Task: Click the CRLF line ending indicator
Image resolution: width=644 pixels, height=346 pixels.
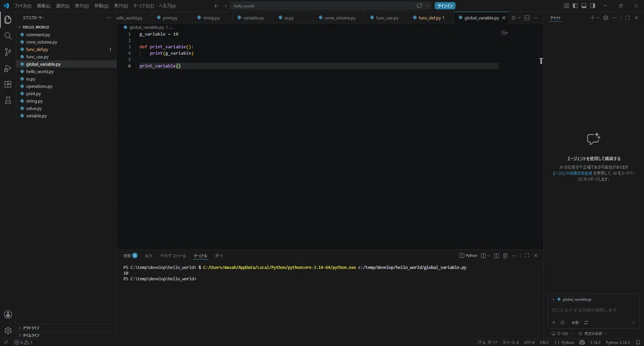Action: [544, 342]
